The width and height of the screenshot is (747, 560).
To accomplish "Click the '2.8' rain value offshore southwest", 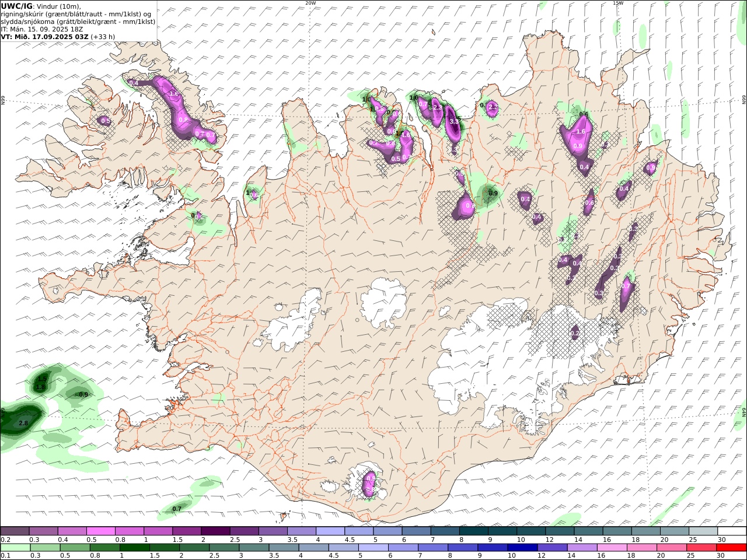I will [23, 423].
